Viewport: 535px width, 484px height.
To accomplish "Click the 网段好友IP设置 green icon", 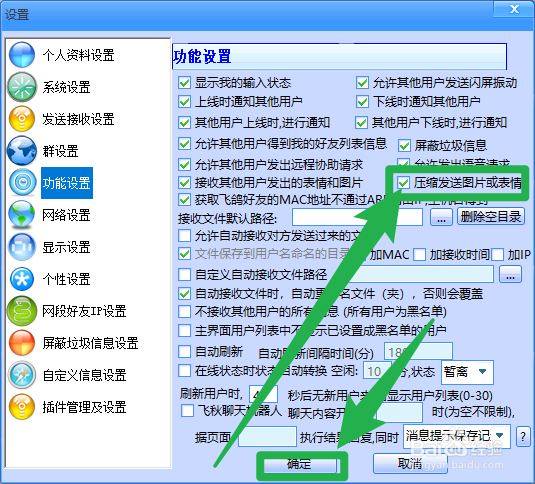I will pos(22,311).
